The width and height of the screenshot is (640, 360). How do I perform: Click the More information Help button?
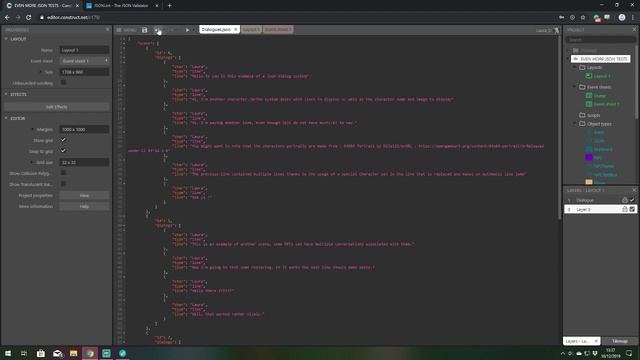84,207
